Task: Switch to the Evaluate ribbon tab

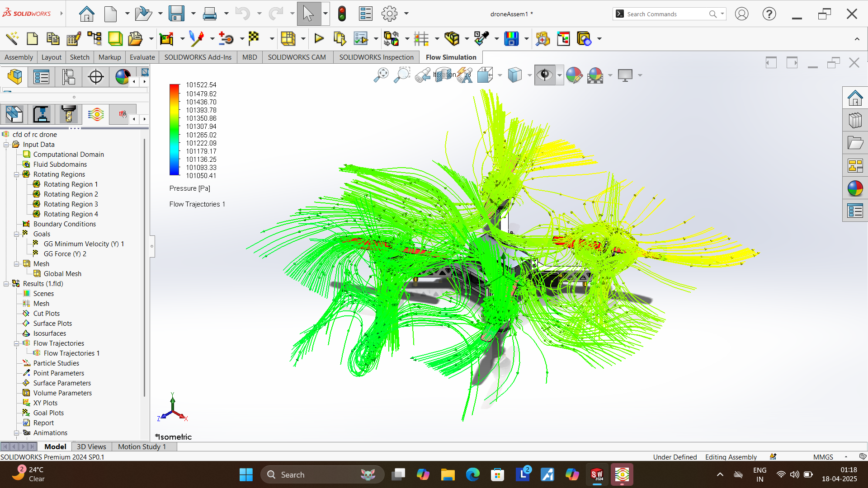Action: point(142,57)
